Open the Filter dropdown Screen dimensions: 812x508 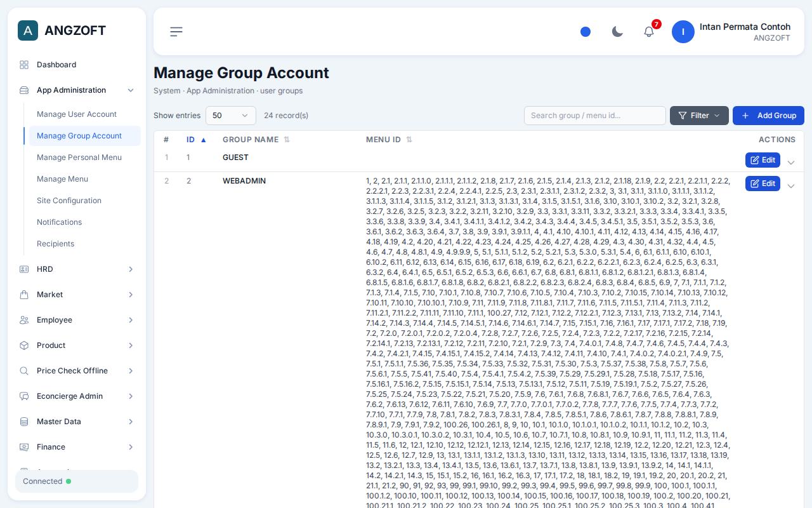pos(699,116)
